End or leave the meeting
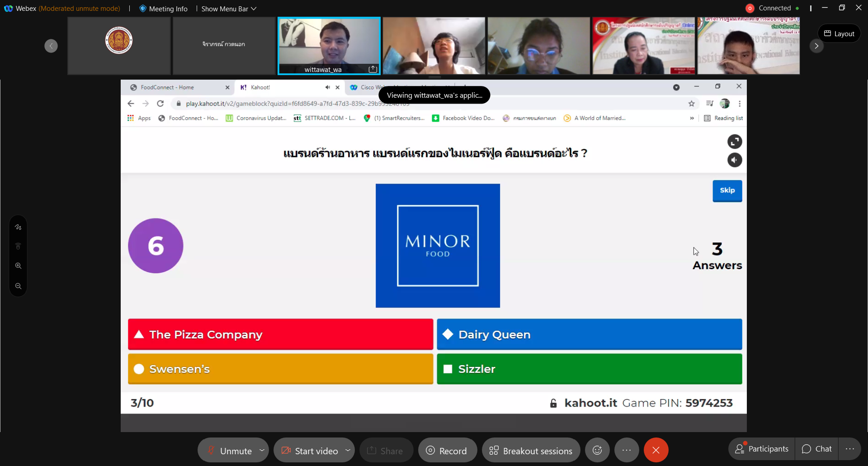This screenshot has height=466, width=868. click(x=656, y=450)
